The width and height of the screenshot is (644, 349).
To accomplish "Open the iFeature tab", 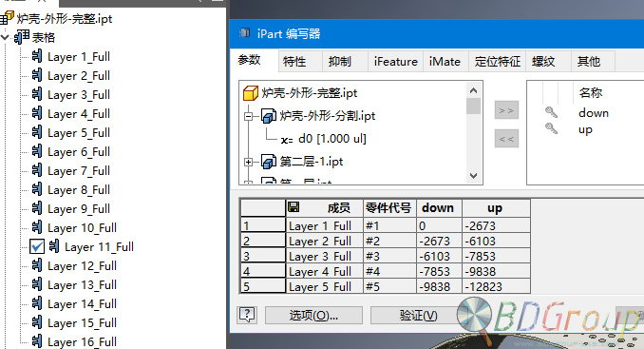I will coord(395,62).
